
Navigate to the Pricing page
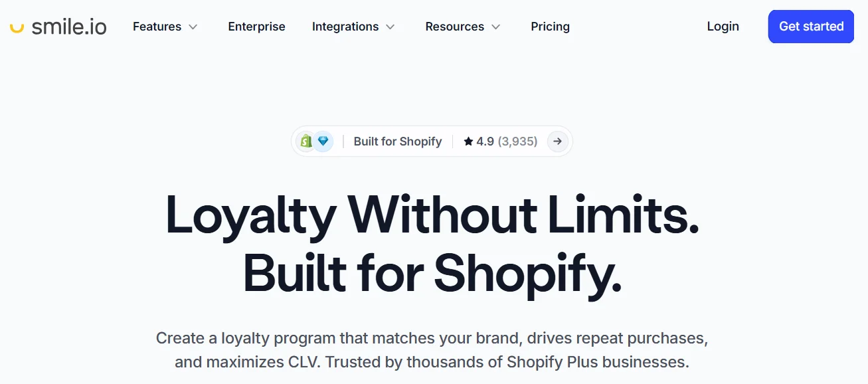point(550,27)
